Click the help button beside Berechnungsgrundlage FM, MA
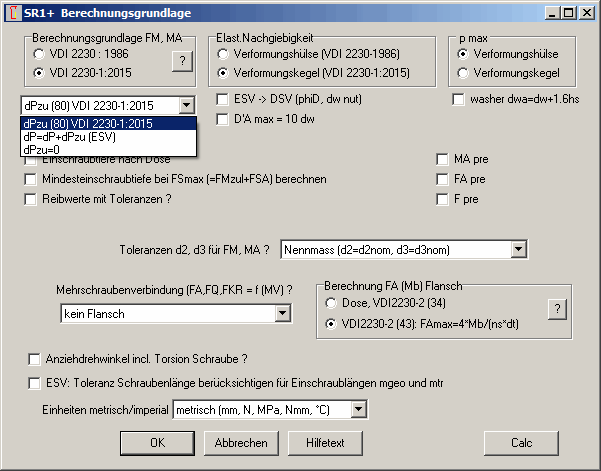This screenshot has width=601, height=471. [x=181, y=62]
